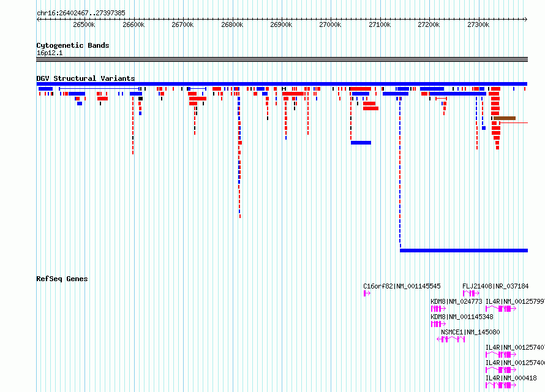Select the 26700k position on the ruler
The image size is (545, 392).
pos(182,24)
